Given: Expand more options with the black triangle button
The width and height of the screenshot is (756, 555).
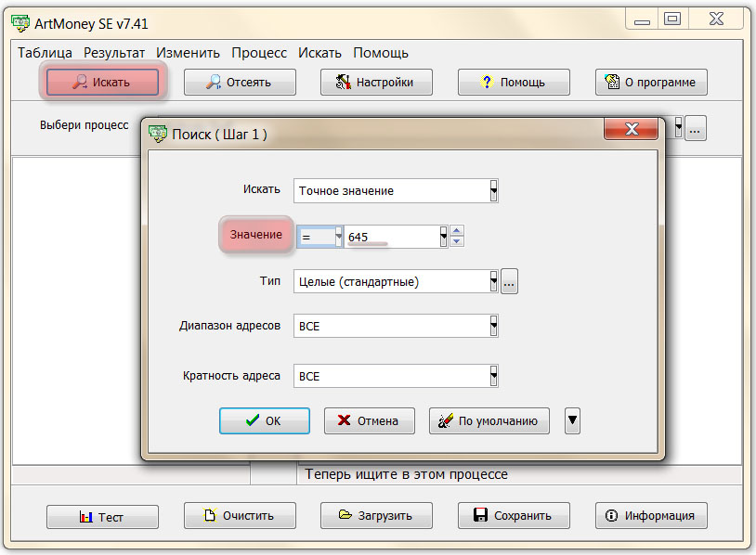Looking at the screenshot, I should point(572,420).
